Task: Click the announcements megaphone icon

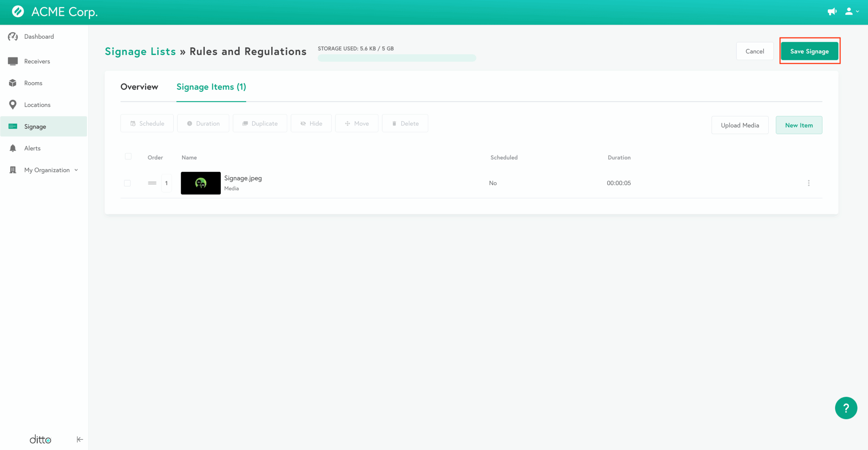Action: tap(832, 12)
